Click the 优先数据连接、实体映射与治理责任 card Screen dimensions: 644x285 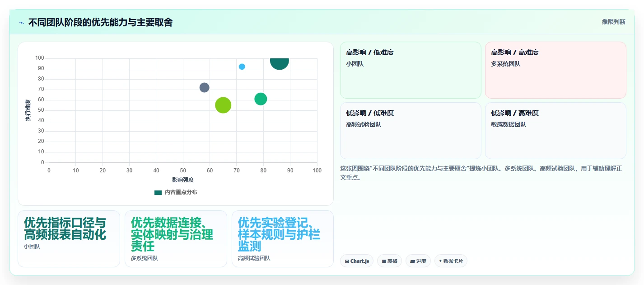176,239
